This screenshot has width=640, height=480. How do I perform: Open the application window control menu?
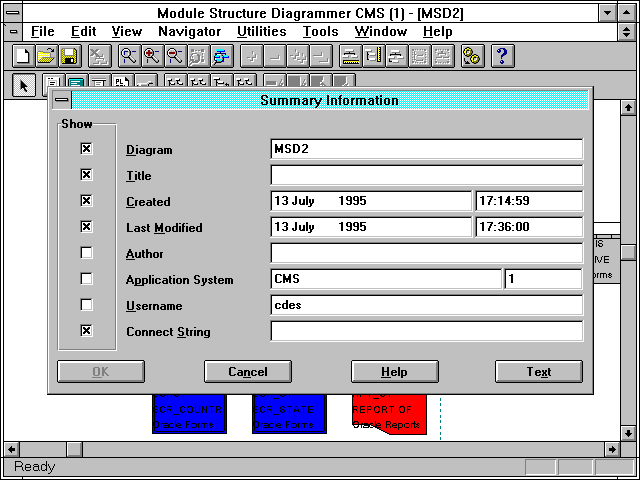pos(11,13)
